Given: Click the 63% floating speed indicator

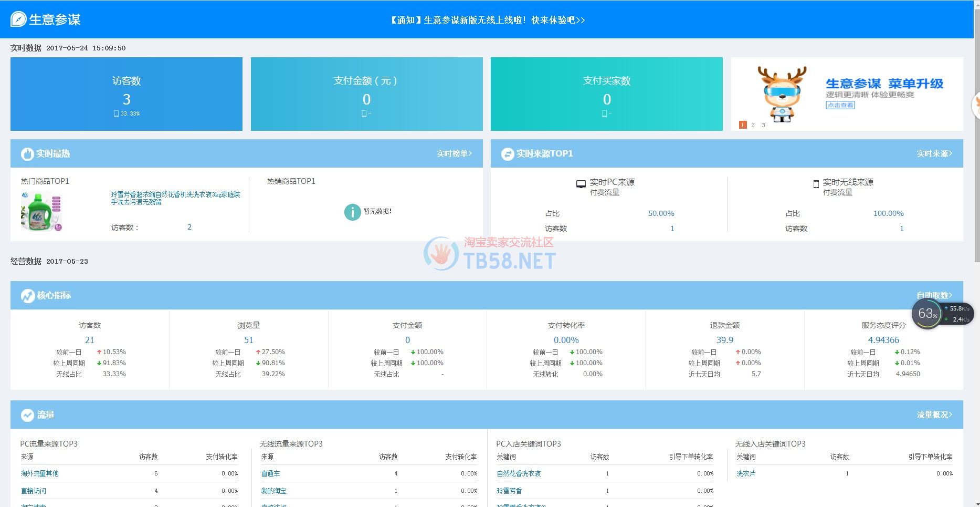Looking at the screenshot, I should tap(928, 314).
